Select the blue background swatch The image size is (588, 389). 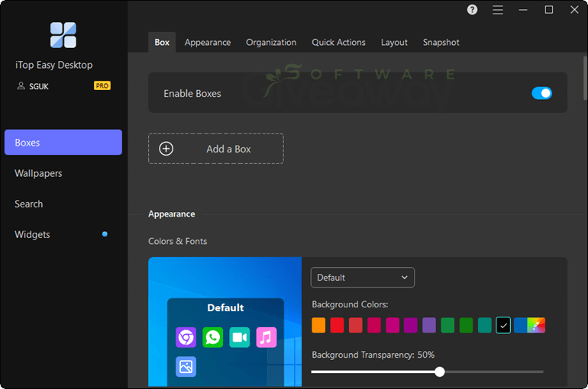521,325
